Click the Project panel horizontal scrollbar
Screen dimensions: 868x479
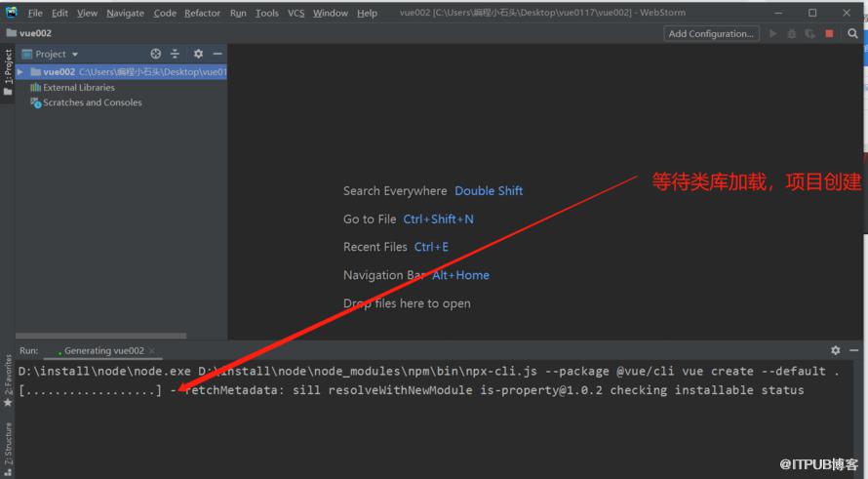tap(100, 336)
